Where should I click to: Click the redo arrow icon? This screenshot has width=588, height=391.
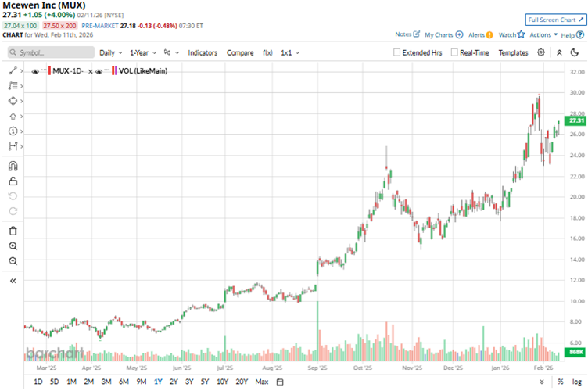pos(13,211)
